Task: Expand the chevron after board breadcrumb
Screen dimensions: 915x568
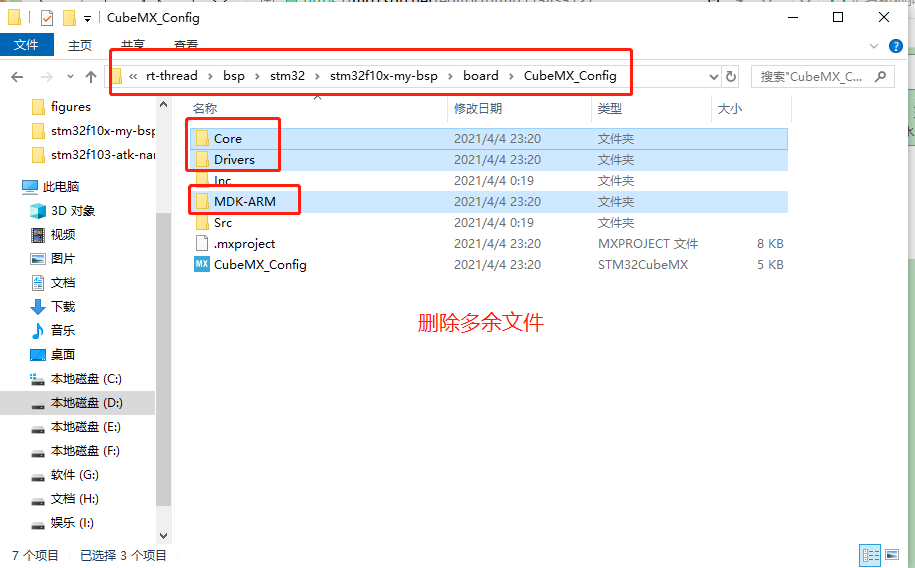Action: 511,76
